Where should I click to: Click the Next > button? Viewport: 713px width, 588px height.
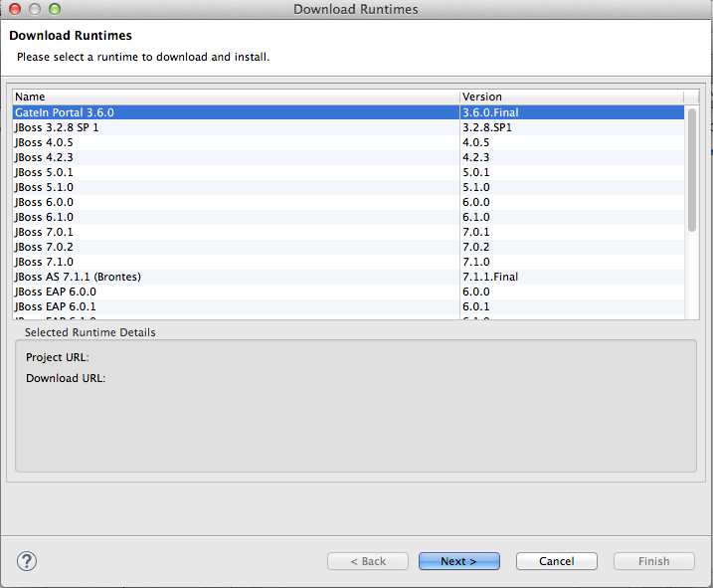458,561
